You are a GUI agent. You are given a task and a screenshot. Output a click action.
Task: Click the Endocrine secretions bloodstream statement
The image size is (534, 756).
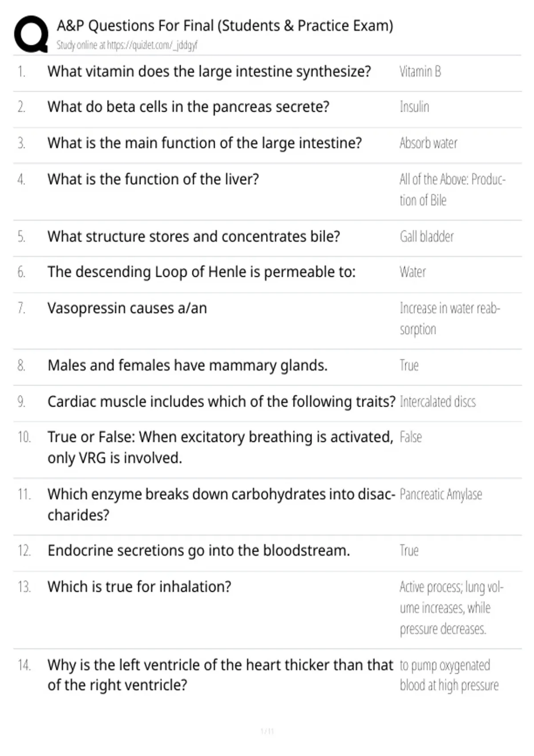click(199, 551)
